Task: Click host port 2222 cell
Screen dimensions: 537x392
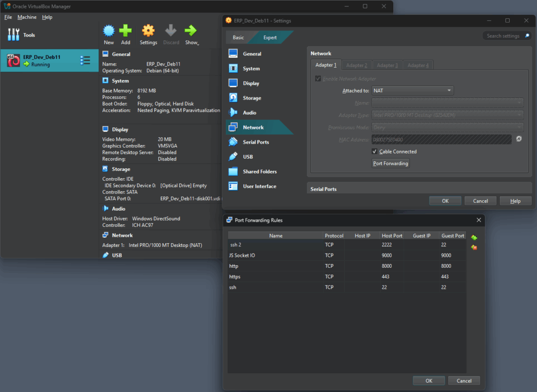Action: (392, 245)
